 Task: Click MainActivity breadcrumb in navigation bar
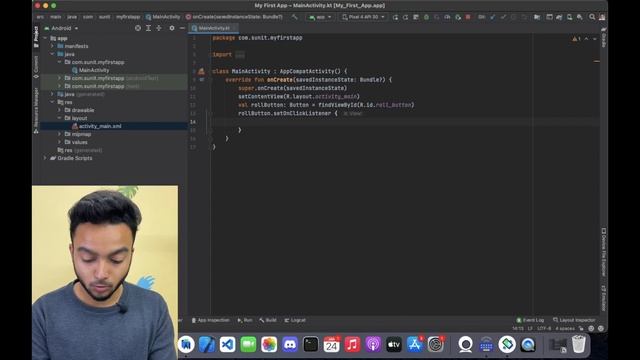163,17
